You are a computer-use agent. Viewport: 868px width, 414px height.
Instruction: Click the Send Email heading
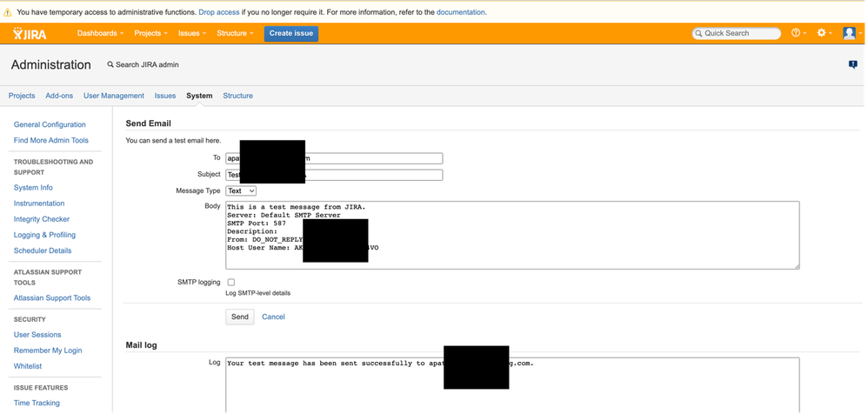pyautogui.click(x=149, y=124)
